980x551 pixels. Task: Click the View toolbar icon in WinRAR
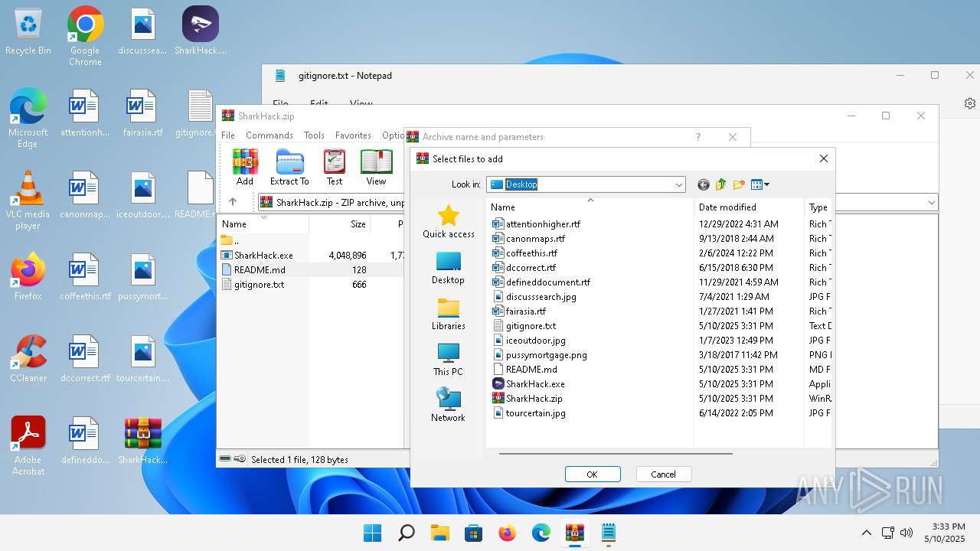tap(376, 168)
